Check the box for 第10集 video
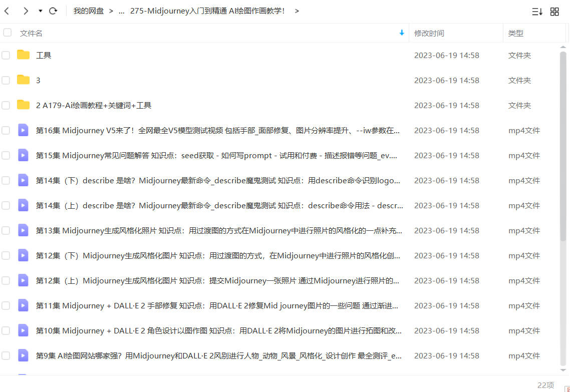The width and height of the screenshot is (570, 392). point(6,331)
